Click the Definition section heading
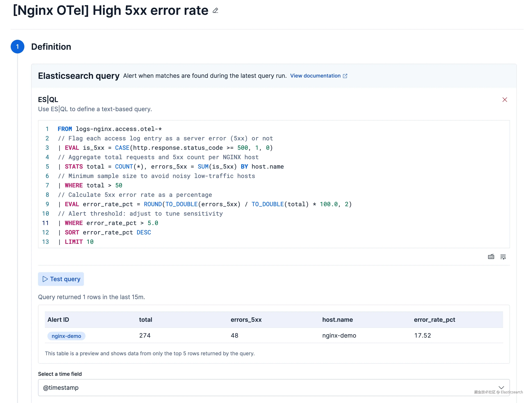532x403 pixels. (51, 46)
